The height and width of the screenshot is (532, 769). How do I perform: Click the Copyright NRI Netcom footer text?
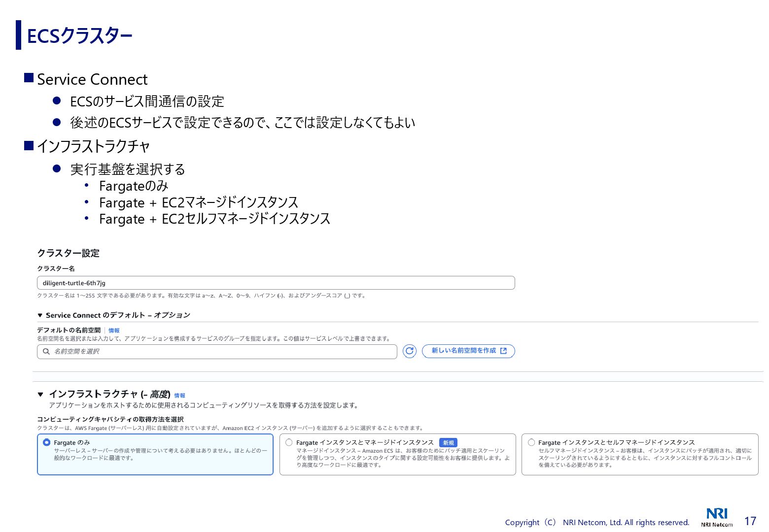[x=597, y=522]
